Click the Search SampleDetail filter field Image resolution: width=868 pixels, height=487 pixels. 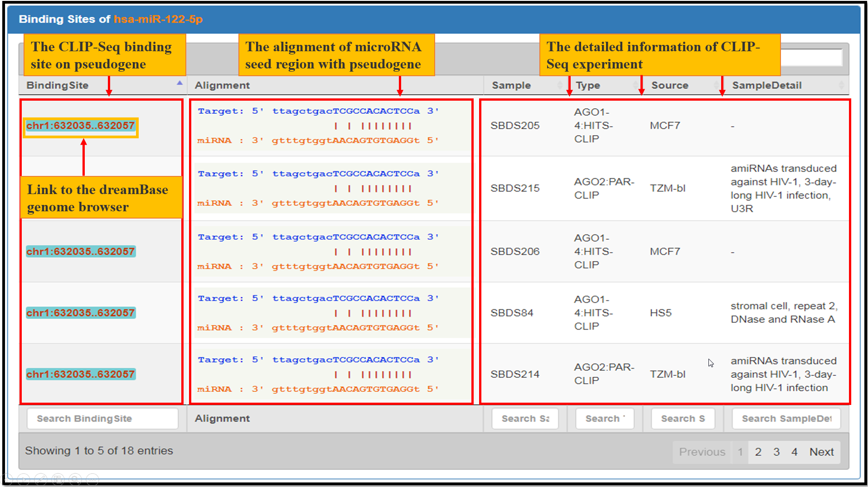pyautogui.click(x=786, y=419)
